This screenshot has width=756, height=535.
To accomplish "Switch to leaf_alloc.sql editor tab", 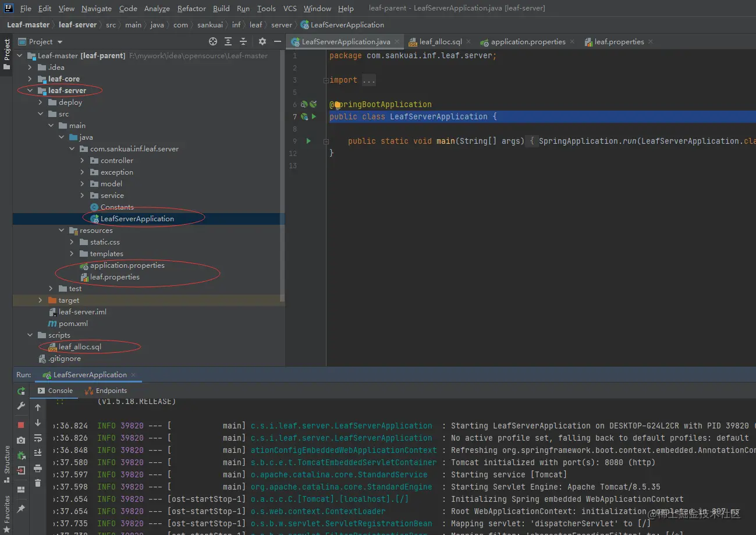I will click(x=441, y=42).
